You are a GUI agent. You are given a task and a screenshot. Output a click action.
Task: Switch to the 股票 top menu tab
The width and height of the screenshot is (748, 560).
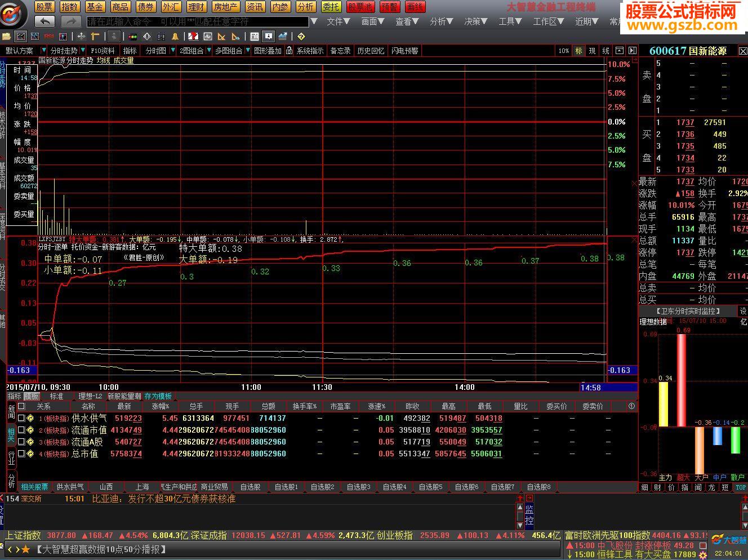(44, 7)
